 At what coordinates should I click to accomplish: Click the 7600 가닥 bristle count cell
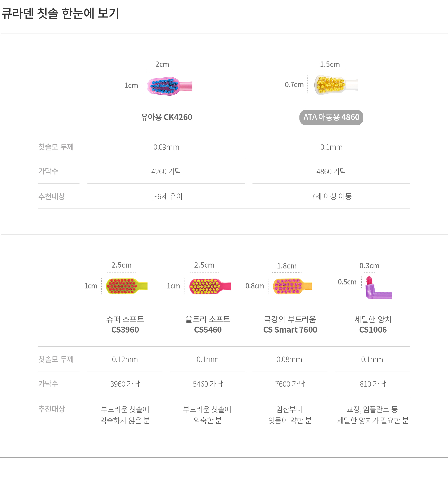pyautogui.click(x=290, y=384)
